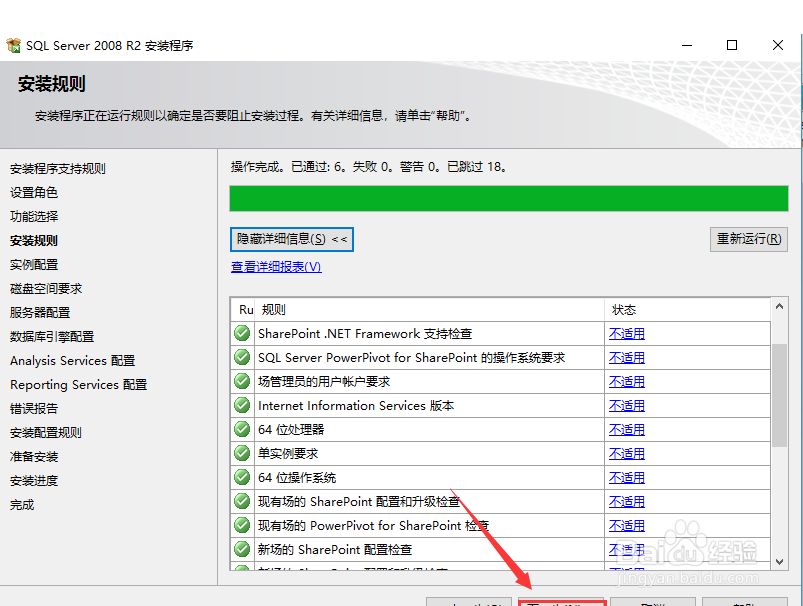Viewport: 803px width, 606px height.
Task: Click green check icon for 新场的 SharePoint 配置检查
Action: tap(242, 550)
